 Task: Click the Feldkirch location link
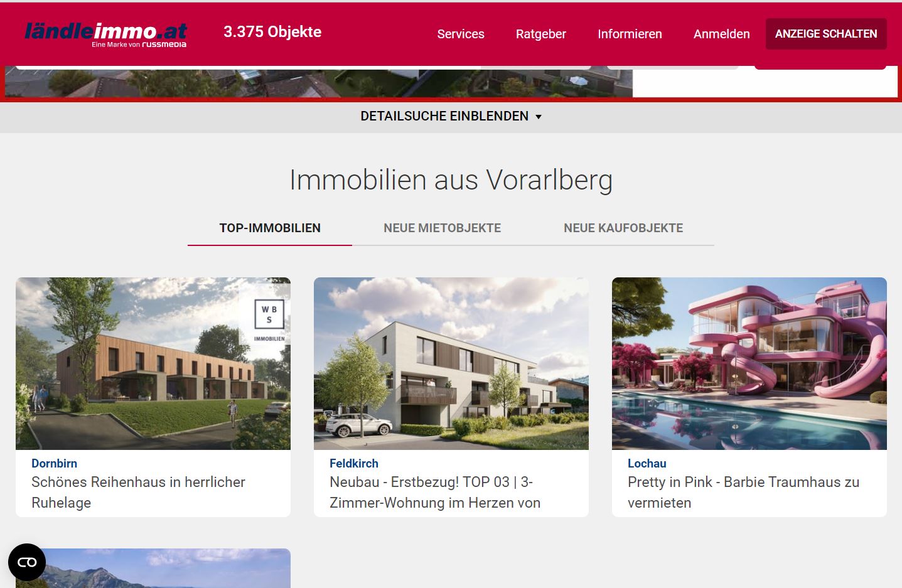[354, 463]
